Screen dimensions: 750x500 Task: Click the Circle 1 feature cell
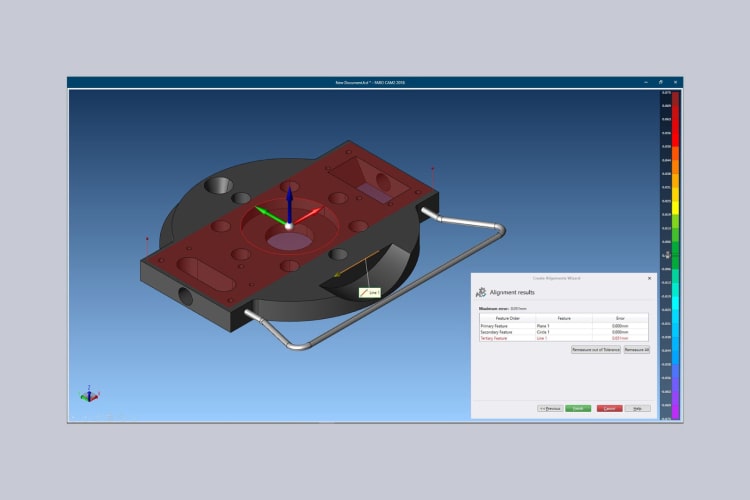click(x=564, y=332)
